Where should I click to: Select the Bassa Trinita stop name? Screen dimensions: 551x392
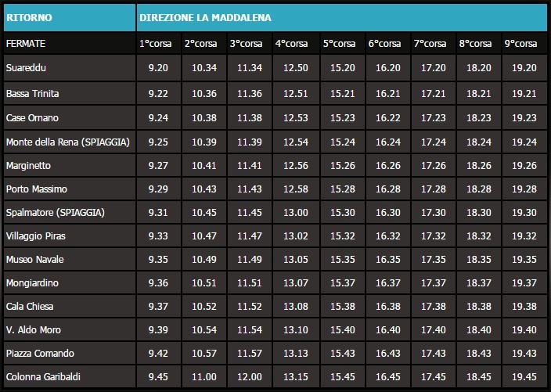tap(32, 94)
